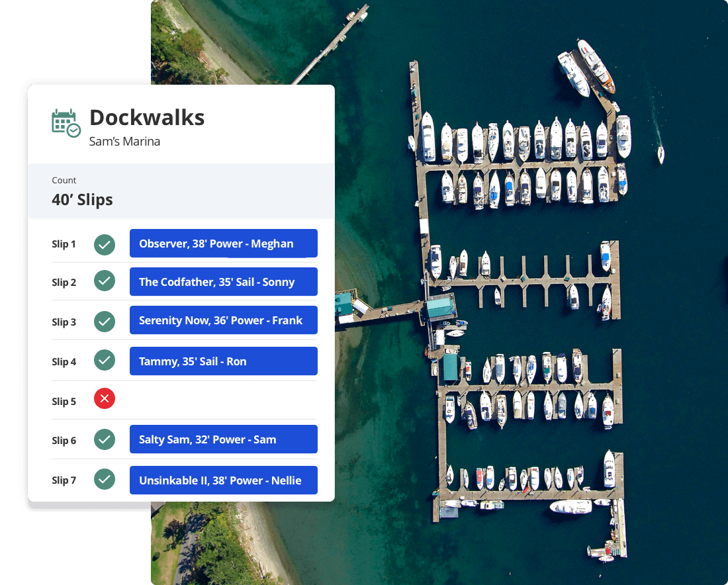Screen dimensions: 728x585
Task: Click the green checkmark for Slip 4
Action: 105,360
